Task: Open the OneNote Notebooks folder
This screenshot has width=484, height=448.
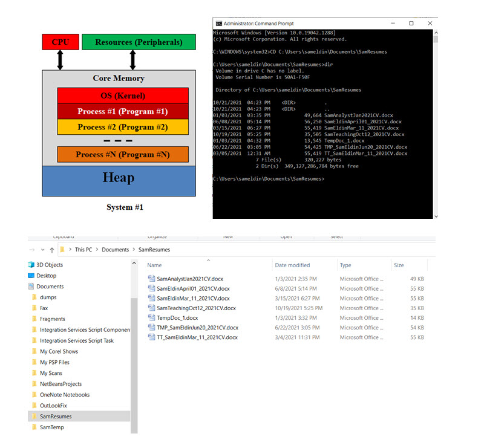Action: click(64, 395)
